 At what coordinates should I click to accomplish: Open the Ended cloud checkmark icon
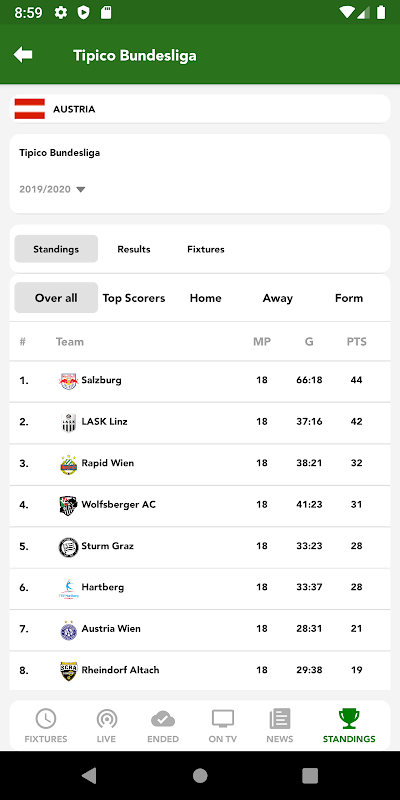click(x=163, y=719)
